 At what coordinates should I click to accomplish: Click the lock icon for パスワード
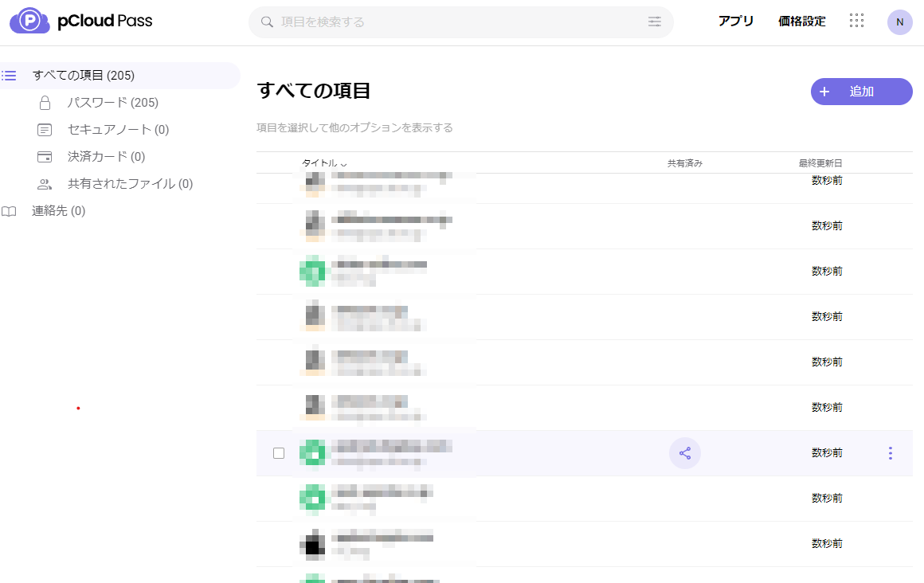(45, 104)
